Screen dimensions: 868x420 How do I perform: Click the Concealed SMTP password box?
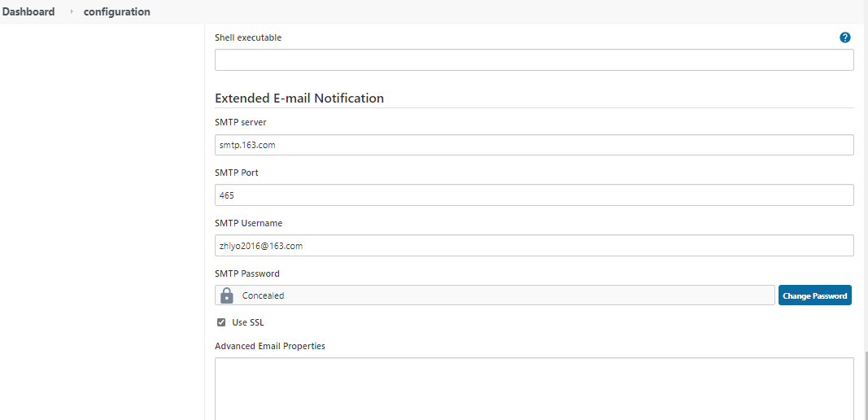(x=495, y=295)
